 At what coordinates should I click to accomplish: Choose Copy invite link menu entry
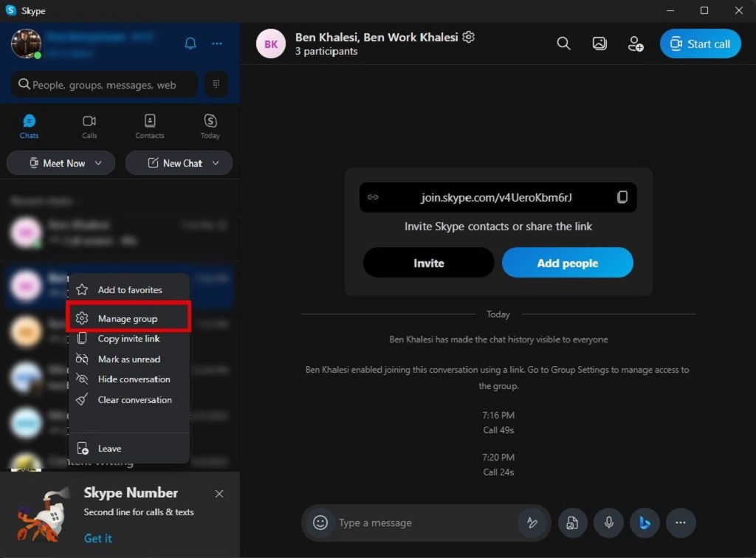click(128, 339)
